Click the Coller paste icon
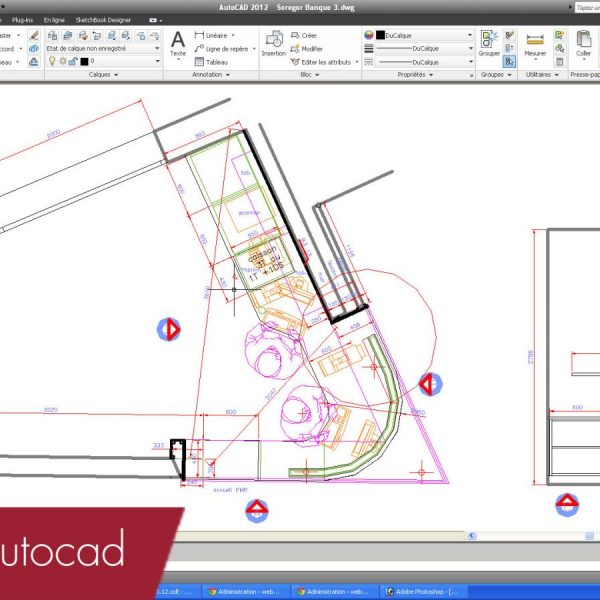This screenshot has height=600, width=600. [x=584, y=44]
